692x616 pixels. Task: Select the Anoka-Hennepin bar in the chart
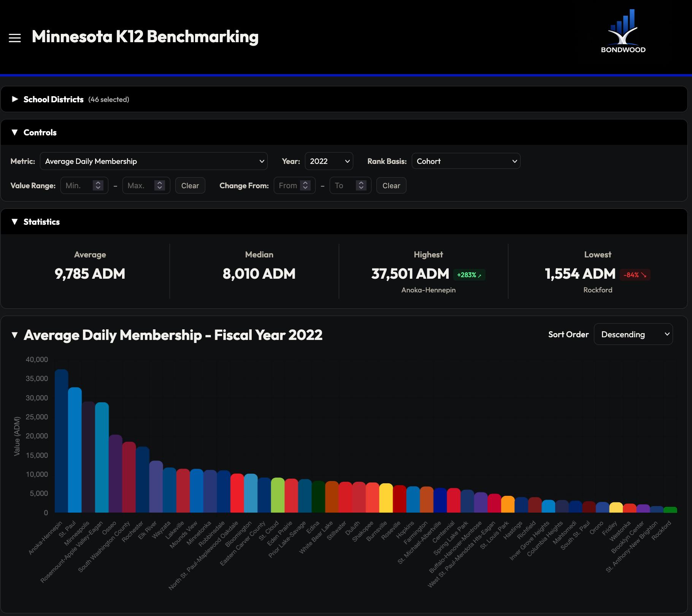pyautogui.click(x=61, y=441)
